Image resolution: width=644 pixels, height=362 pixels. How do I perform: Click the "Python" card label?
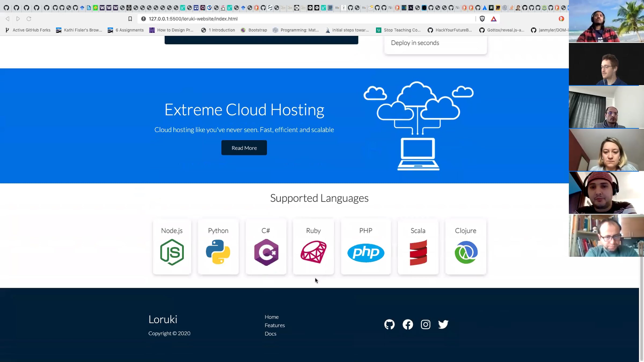(x=218, y=231)
